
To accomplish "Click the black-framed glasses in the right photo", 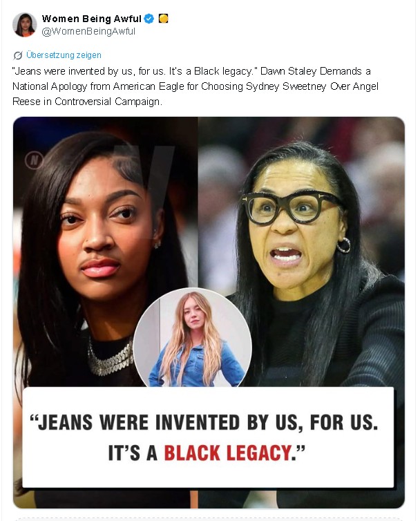I will (292, 207).
